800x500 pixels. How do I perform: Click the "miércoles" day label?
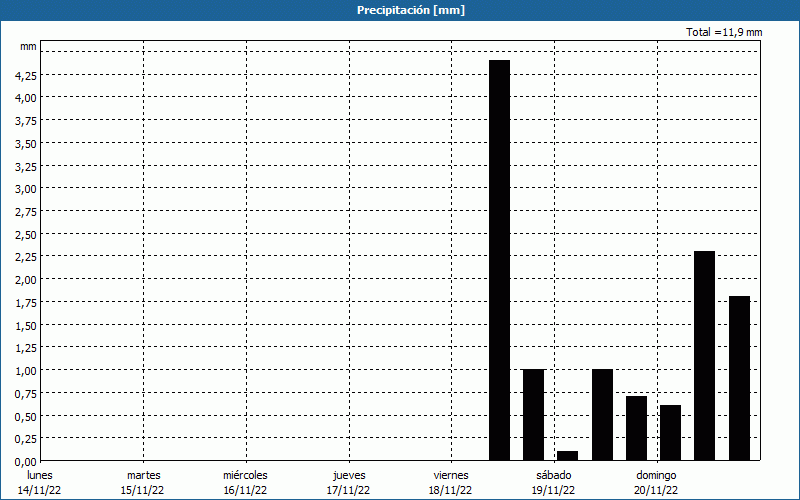click(x=245, y=475)
